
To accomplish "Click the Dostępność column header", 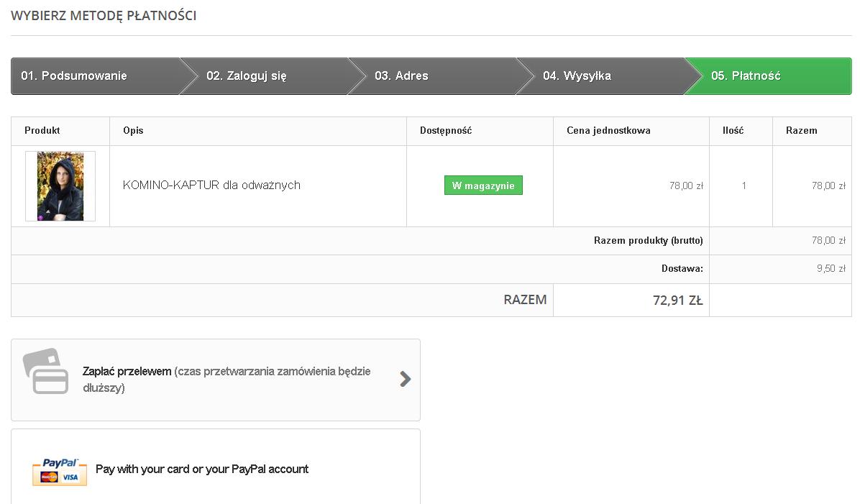I will pos(446,131).
